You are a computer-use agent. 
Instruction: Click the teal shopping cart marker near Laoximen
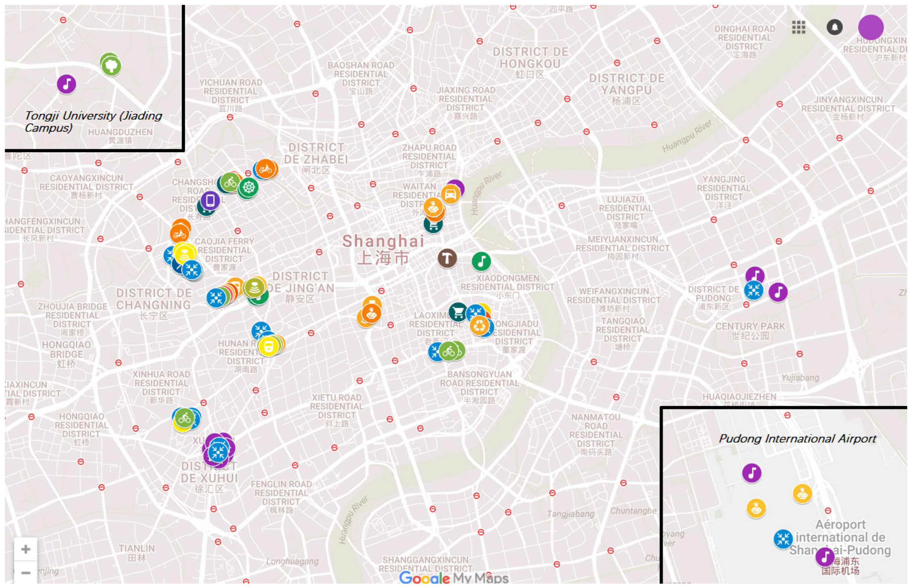pos(458,312)
